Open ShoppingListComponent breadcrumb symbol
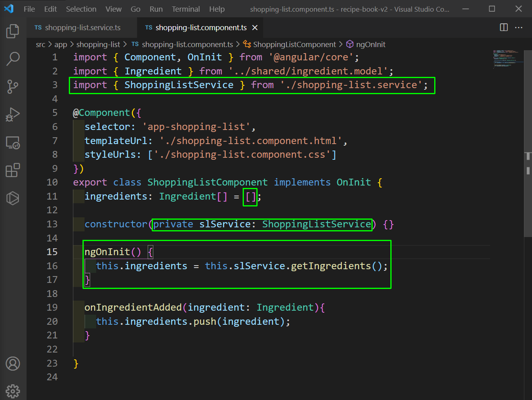 [x=289, y=44]
